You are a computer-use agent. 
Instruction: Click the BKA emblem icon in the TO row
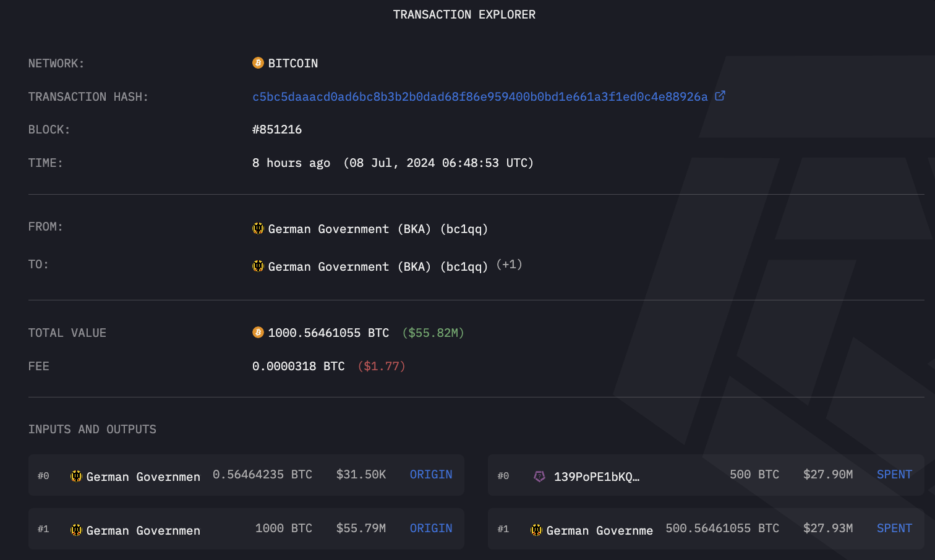click(258, 266)
